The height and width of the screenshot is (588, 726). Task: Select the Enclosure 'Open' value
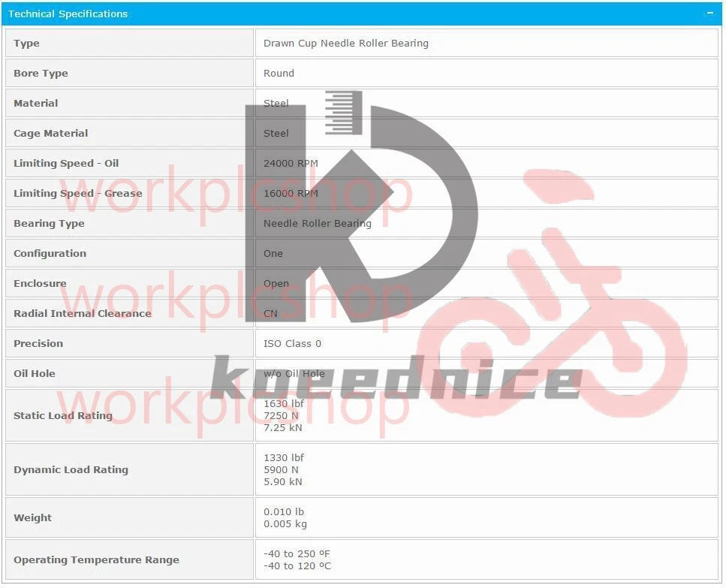point(276,283)
